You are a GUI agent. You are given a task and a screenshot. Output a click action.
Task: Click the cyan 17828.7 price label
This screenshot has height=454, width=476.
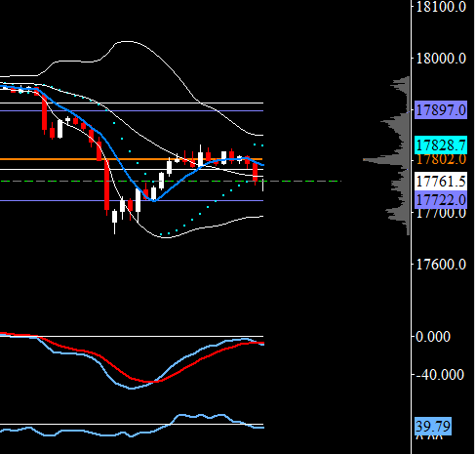441,144
